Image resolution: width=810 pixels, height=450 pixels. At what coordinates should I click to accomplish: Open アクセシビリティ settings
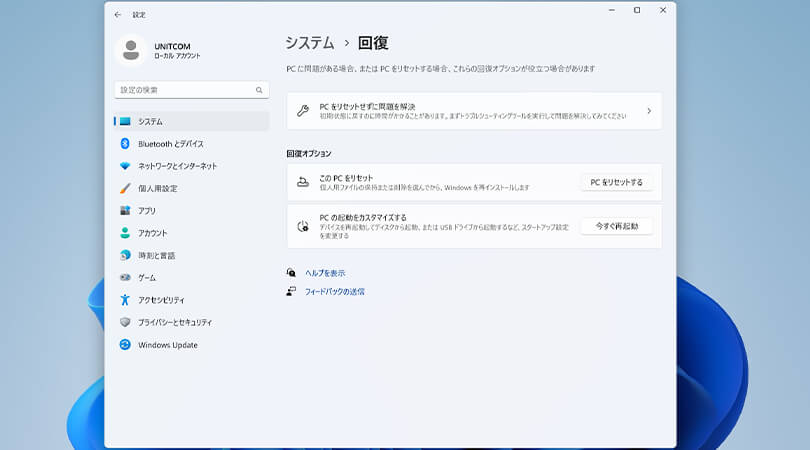point(192,300)
